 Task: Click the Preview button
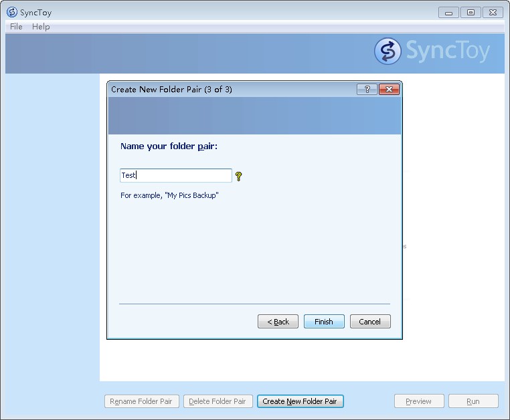[419, 401]
